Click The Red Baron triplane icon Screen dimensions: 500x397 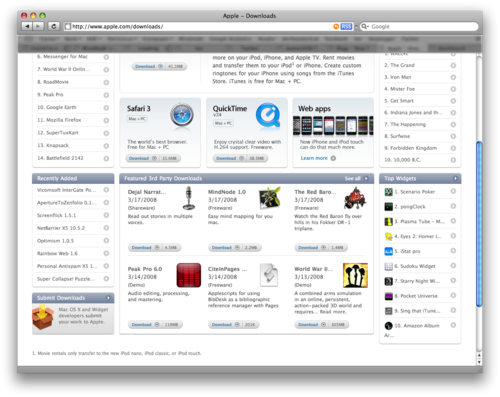click(x=355, y=198)
